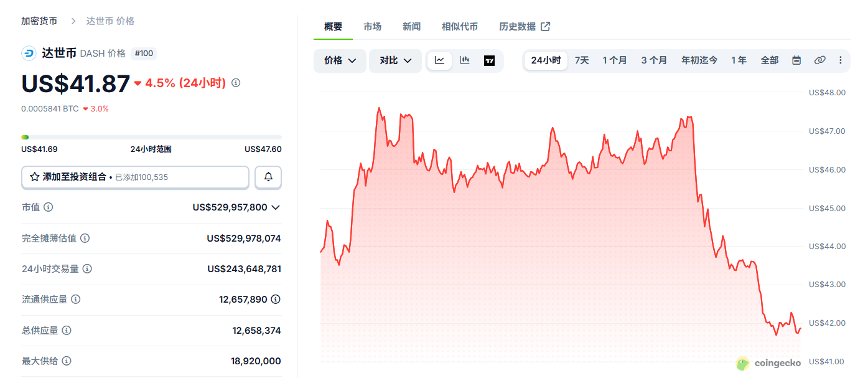Select 1个月 time range
The width and height of the screenshot is (868, 378).
615,60
